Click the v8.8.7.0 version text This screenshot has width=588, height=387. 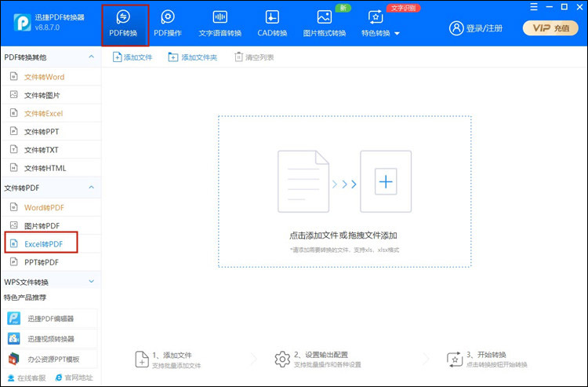(x=47, y=27)
